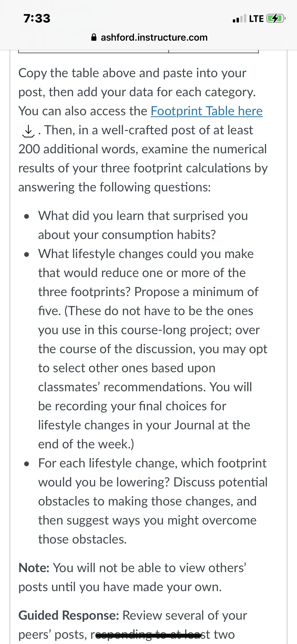Tap the battery charging icon

click(x=276, y=19)
